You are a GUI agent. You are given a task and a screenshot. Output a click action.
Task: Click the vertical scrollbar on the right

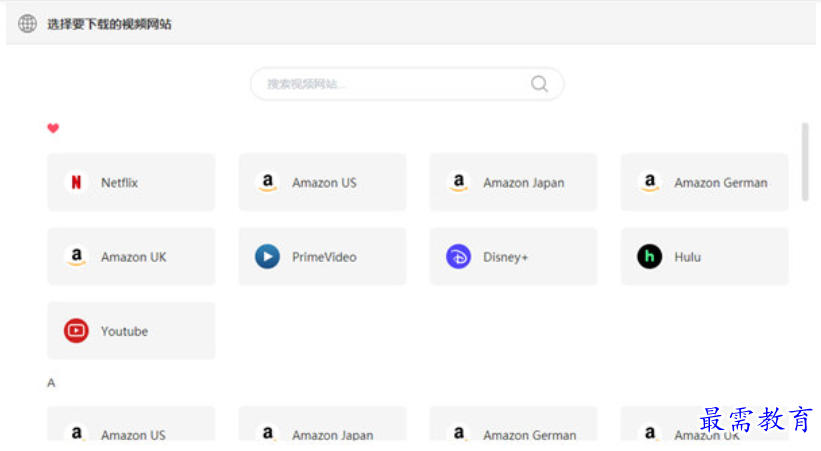pos(805,162)
